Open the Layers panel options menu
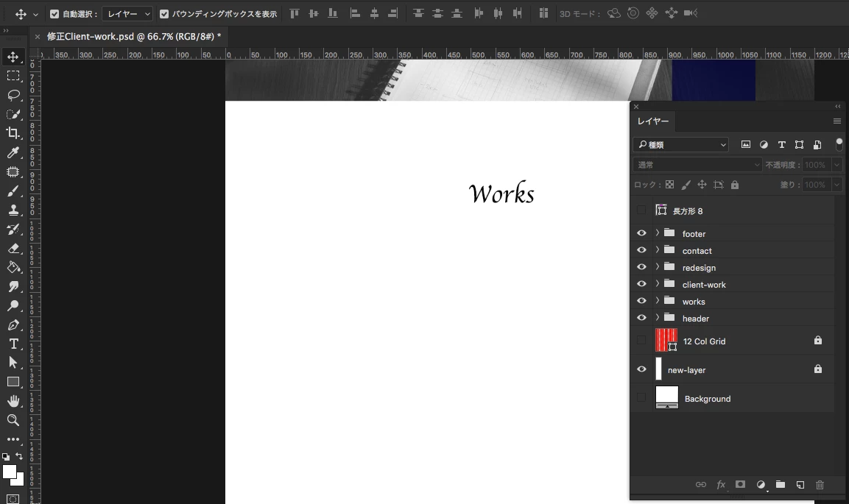849x504 pixels. tap(837, 121)
